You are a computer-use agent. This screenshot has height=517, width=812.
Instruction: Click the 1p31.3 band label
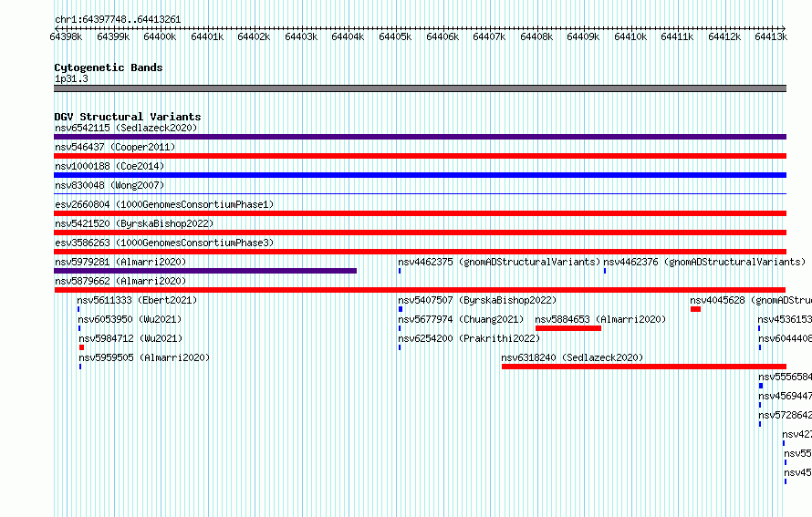[71, 78]
